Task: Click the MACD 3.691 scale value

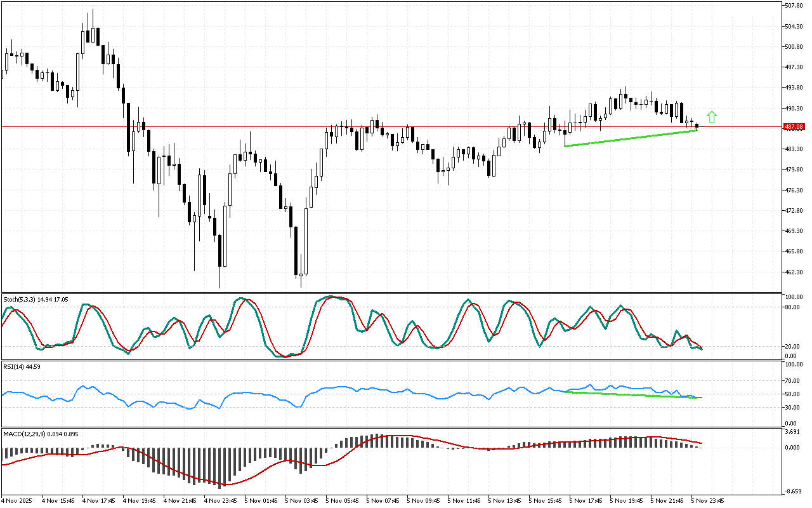Action: (x=793, y=432)
